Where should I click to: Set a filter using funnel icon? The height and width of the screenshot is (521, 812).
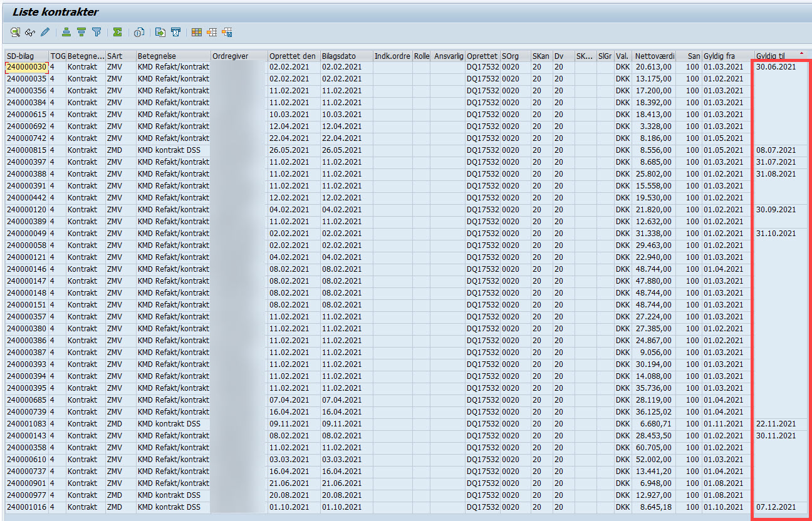[x=96, y=32]
